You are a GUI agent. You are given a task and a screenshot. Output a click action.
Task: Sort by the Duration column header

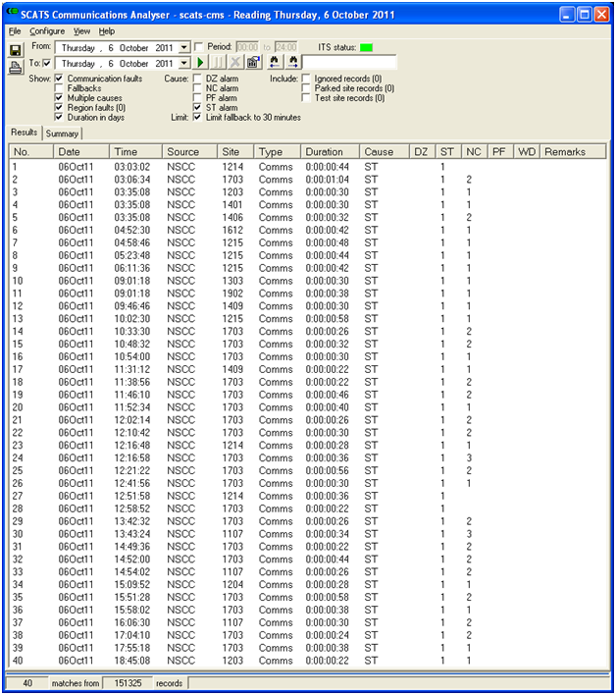[331, 152]
